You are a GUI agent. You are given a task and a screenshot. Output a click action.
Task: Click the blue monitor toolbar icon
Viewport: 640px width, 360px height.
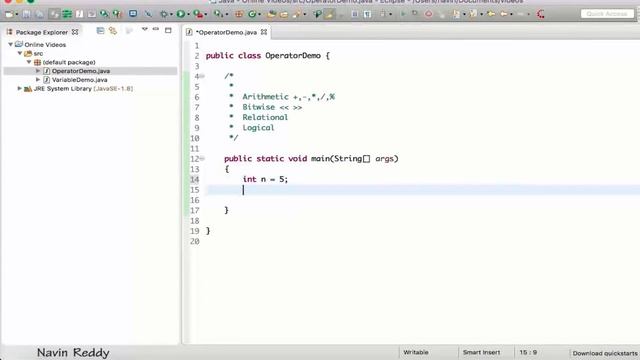[x=133, y=13]
